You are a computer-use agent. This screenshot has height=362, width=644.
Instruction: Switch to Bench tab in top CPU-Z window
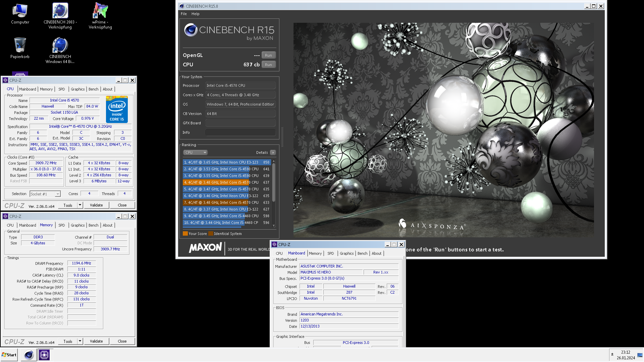point(94,89)
